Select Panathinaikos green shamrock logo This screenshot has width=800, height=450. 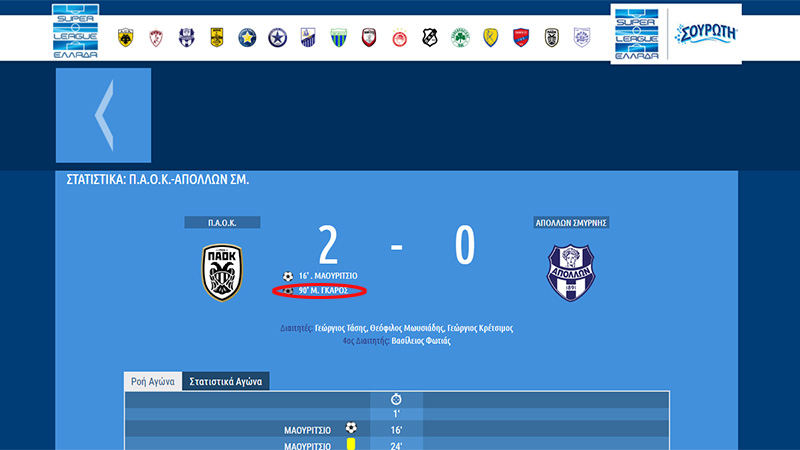pos(460,38)
